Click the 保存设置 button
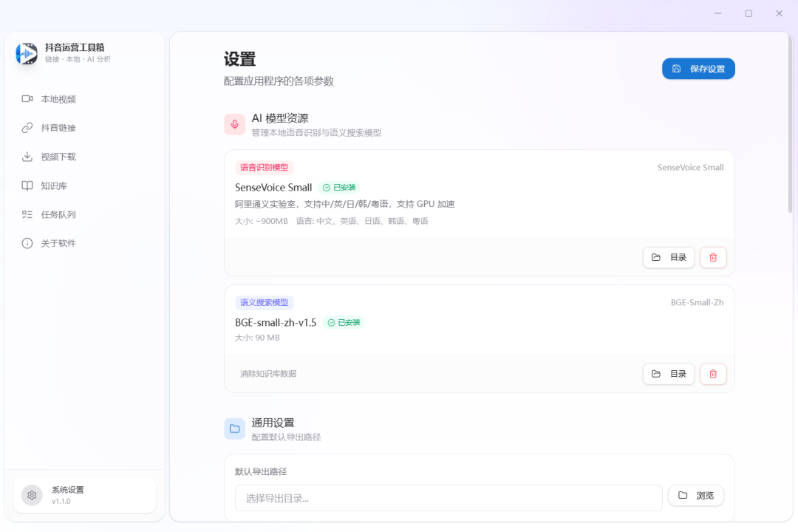 coord(698,68)
